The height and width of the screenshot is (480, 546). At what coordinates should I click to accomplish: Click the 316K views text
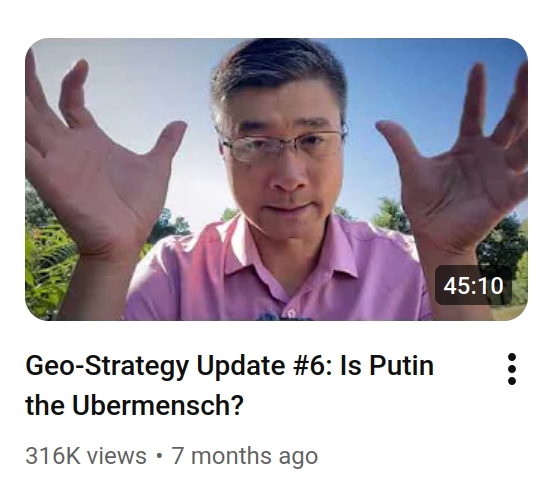click(x=86, y=456)
